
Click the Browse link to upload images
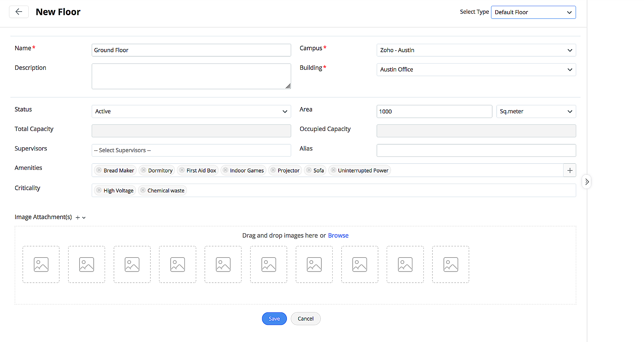click(338, 236)
